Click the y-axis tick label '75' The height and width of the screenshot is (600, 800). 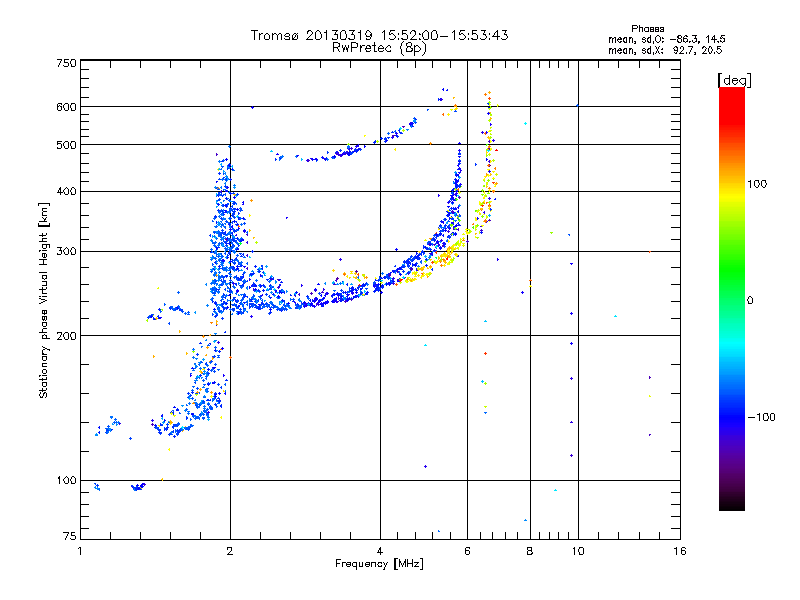[x=70, y=536]
